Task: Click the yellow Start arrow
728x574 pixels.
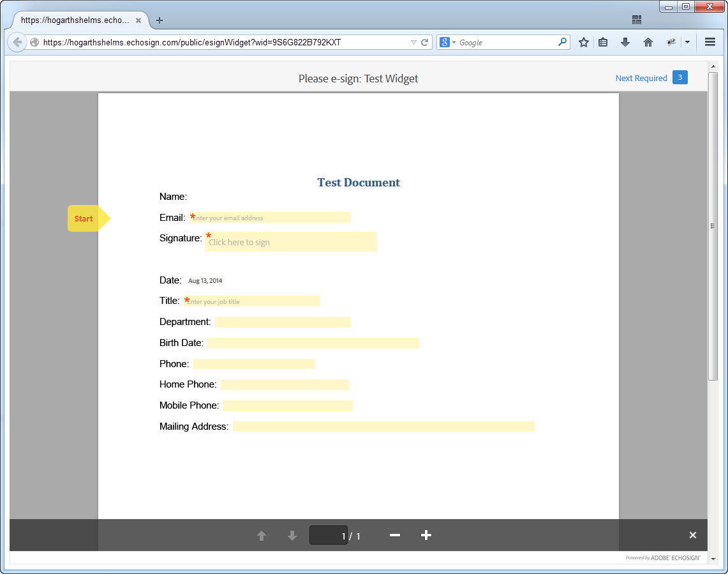Action: [84, 218]
